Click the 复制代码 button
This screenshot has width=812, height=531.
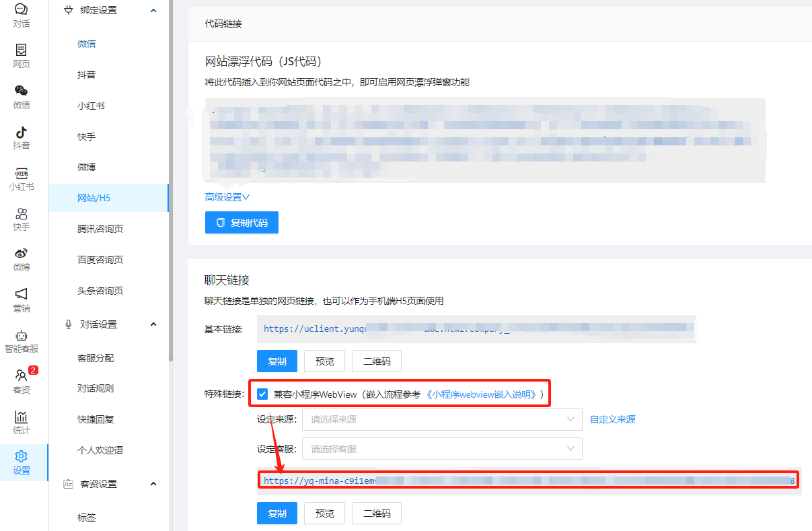(x=242, y=222)
